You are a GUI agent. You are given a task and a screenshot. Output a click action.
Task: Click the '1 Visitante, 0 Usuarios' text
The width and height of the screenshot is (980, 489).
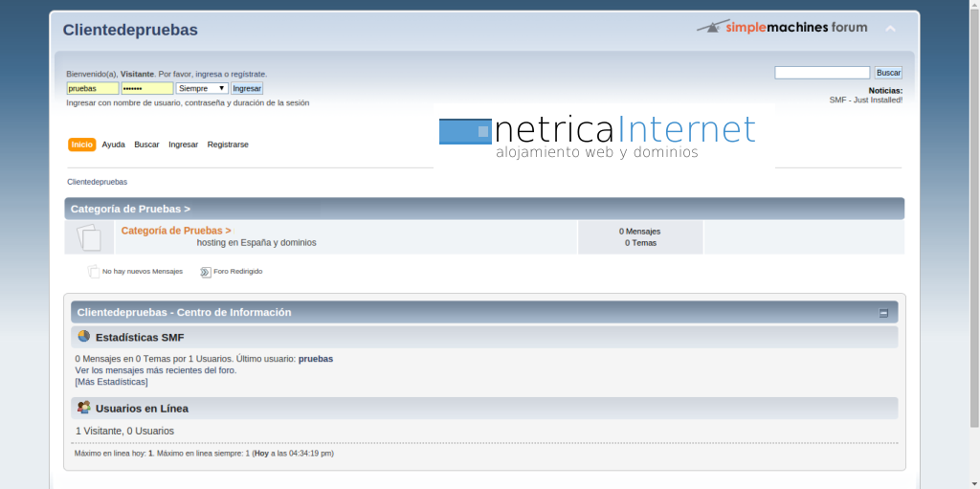pyautogui.click(x=125, y=431)
